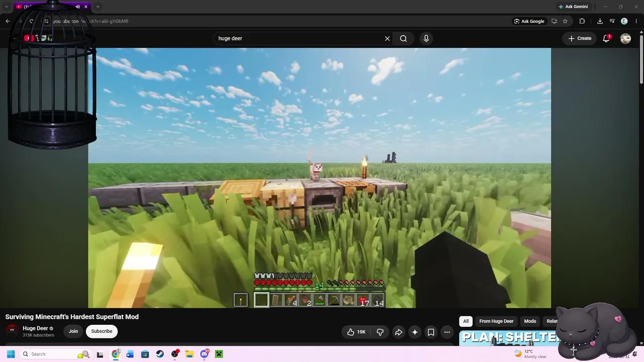This screenshot has height=362, width=644.
Task: Open Discord from the taskbar
Action: (204, 354)
